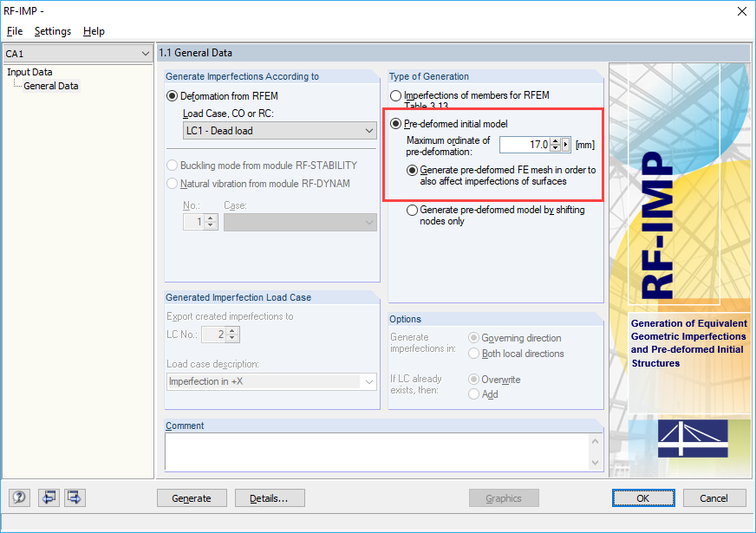Click the Help question mark icon
The image size is (756, 533).
point(18,497)
